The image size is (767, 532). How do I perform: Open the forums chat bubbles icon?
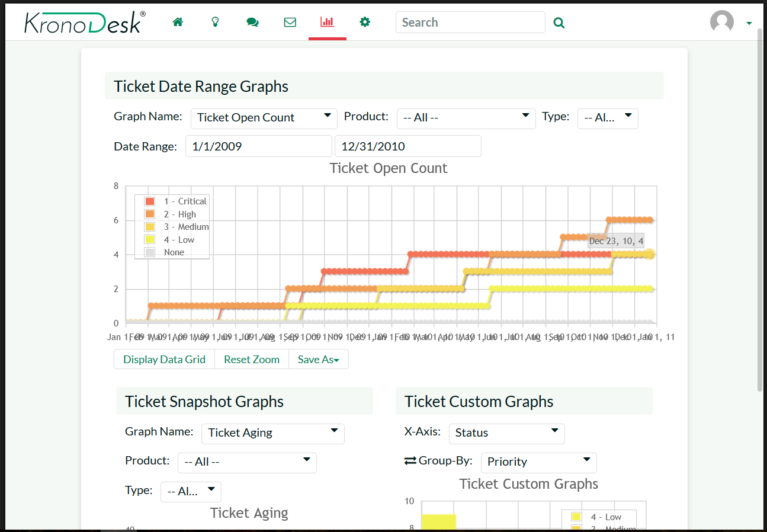(x=252, y=23)
